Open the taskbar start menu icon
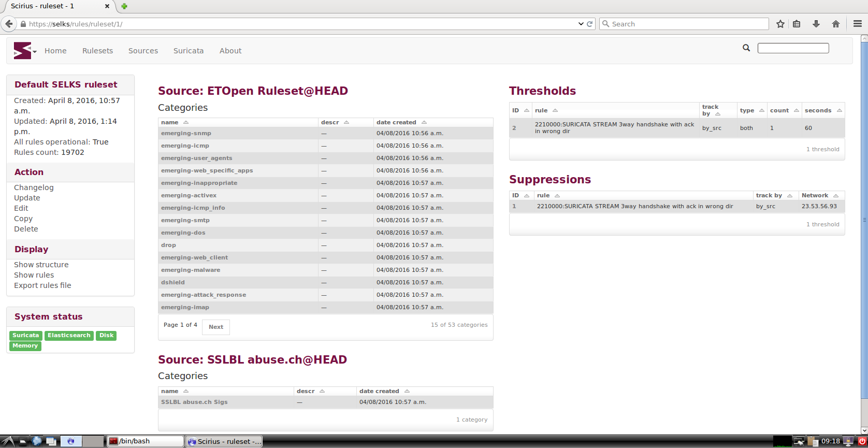This screenshot has width=868, height=448. pos(8,441)
